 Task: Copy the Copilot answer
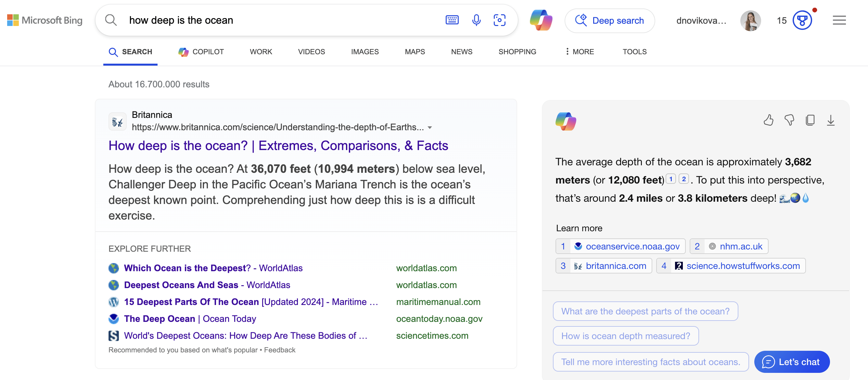(x=810, y=120)
